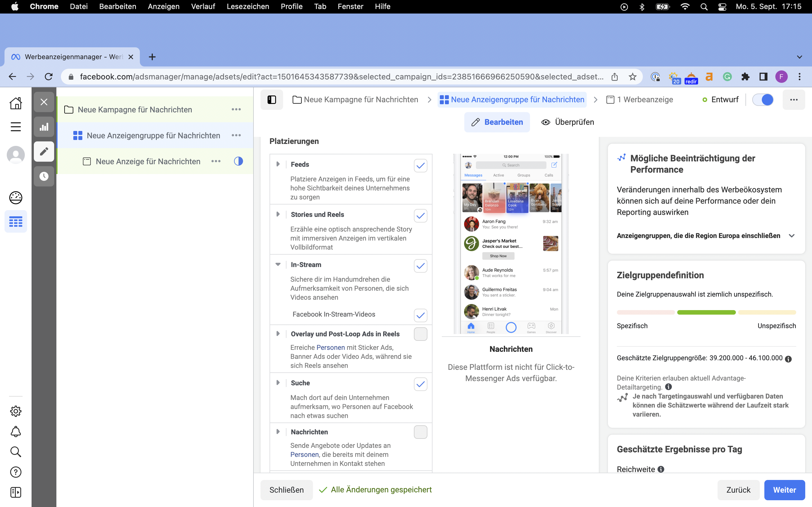Click the Weiter button
The height and width of the screenshot is (507, 812).
[784, 490]
